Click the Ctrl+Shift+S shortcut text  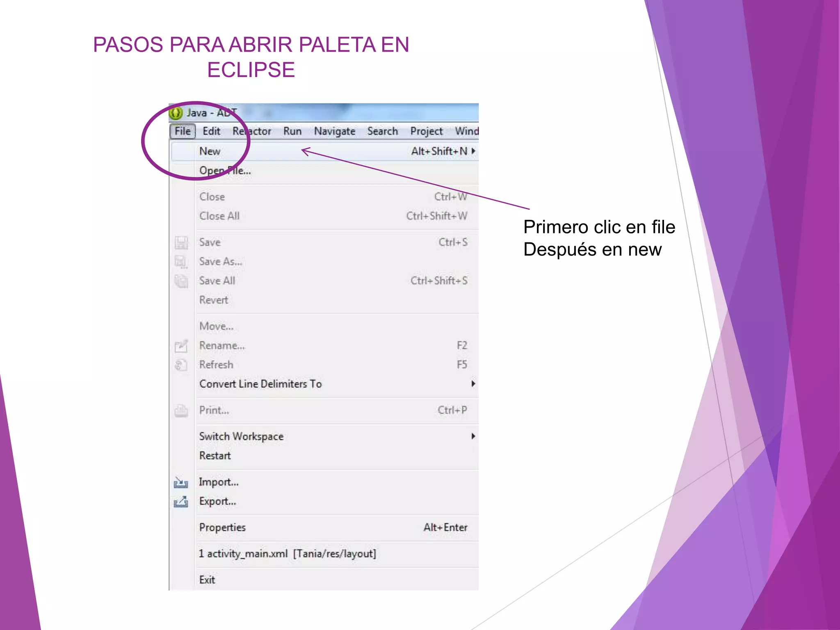[439, 281]
